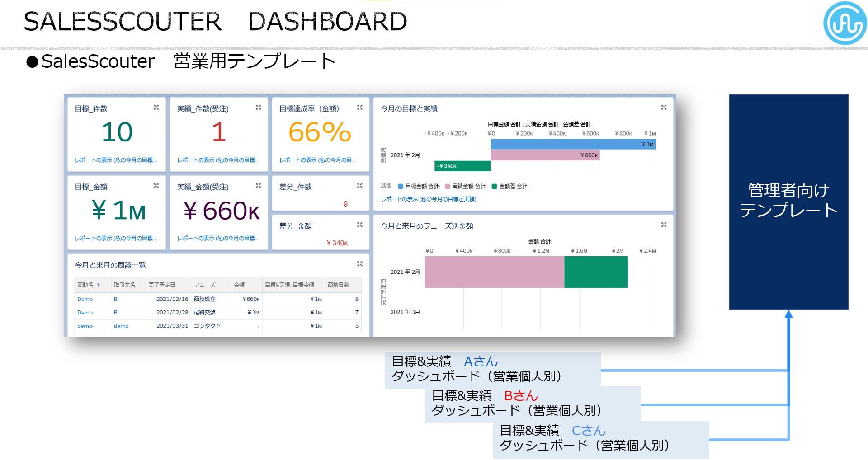
Task: Click the 商談日数 column header
Action: (x=343, y=285)
